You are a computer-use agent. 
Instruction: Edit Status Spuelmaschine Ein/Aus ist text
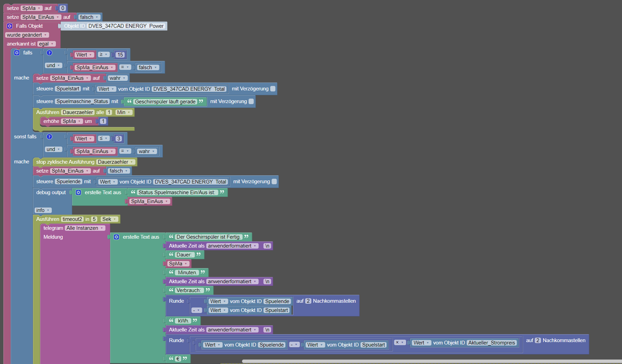click(177, 192)
